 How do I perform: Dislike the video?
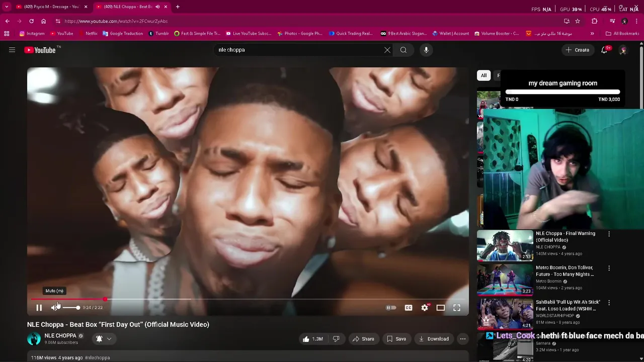click(336, 339)
